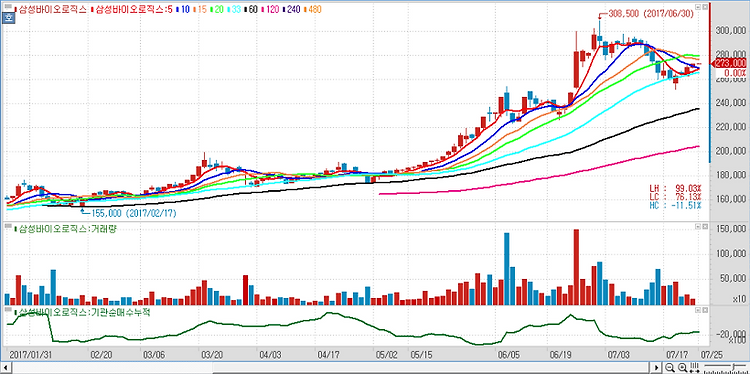Click the zoom out magnifier icon
Image resolution: width=750 pixels, height=374 pixels.
pos(670,367)
